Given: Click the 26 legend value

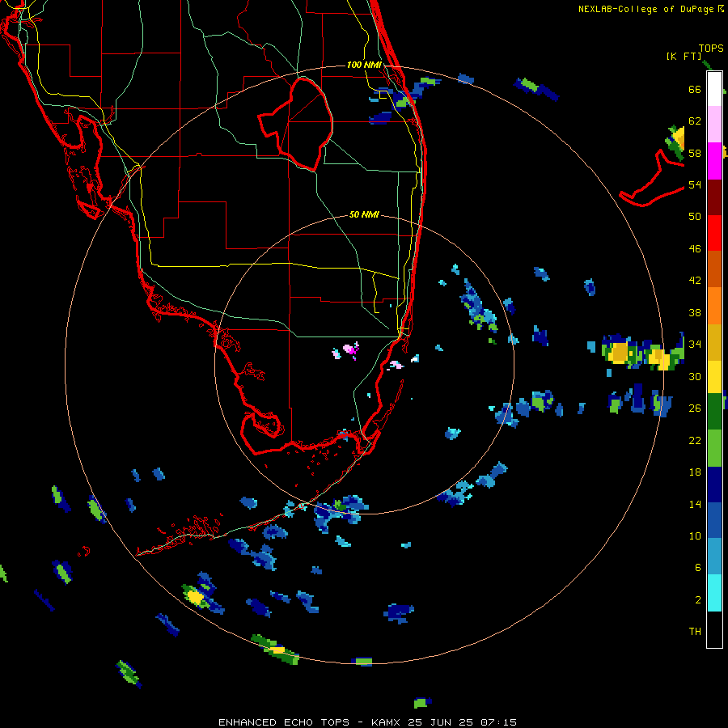Looking at the screenshot, I should tap(695, 408).
